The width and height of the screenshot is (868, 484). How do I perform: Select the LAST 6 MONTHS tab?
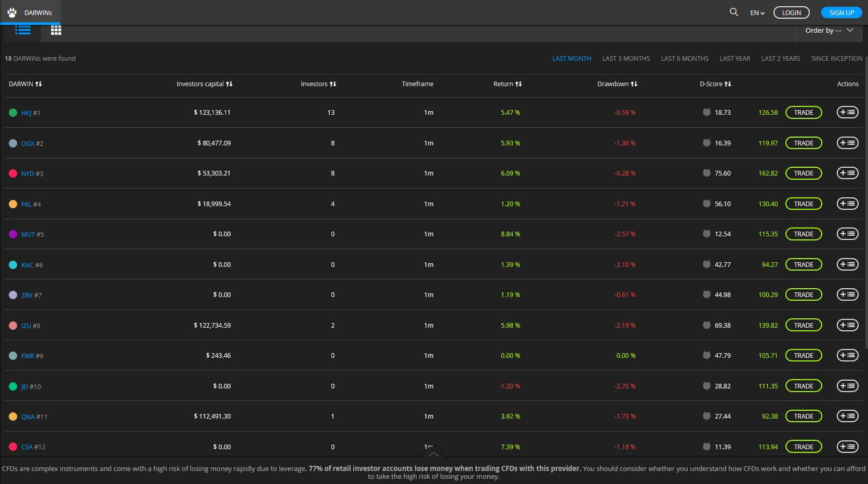pos(685,59)
